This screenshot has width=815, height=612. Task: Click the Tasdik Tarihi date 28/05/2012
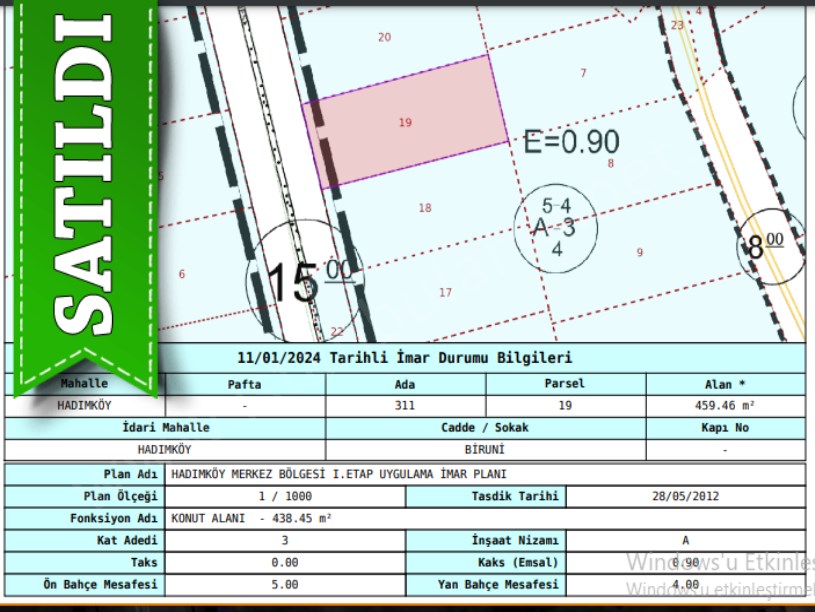tap(685, 496)
